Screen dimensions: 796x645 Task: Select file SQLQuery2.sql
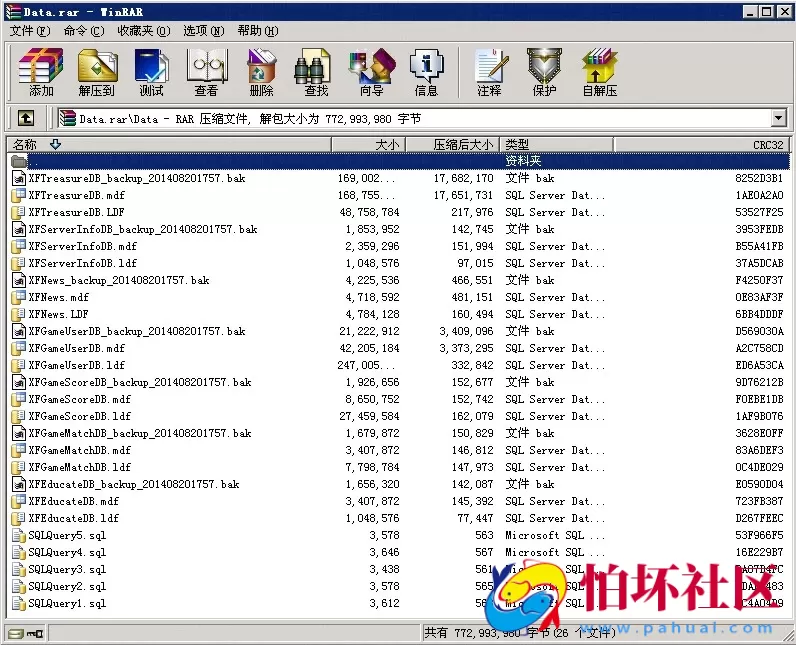click(67, 587)
